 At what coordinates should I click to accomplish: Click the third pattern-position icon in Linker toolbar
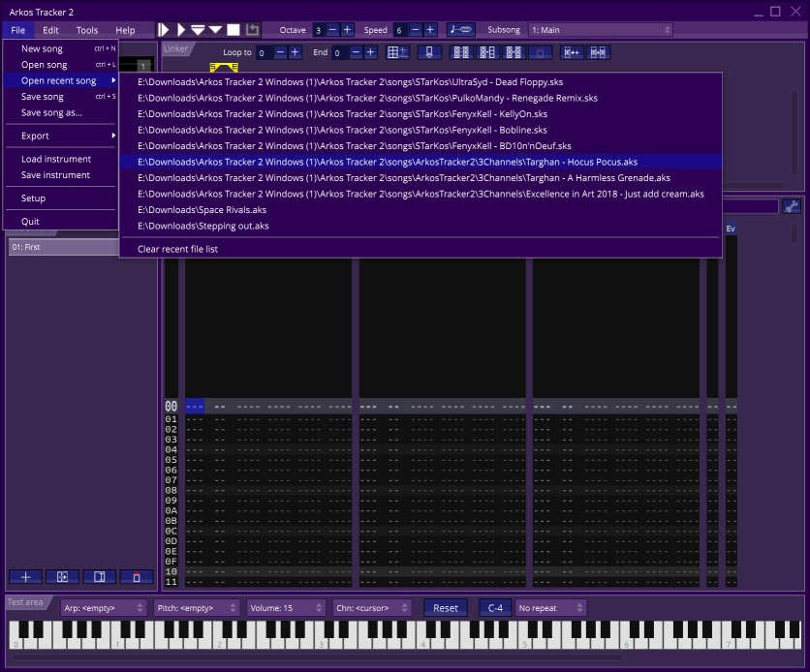(x=514, y=52)
